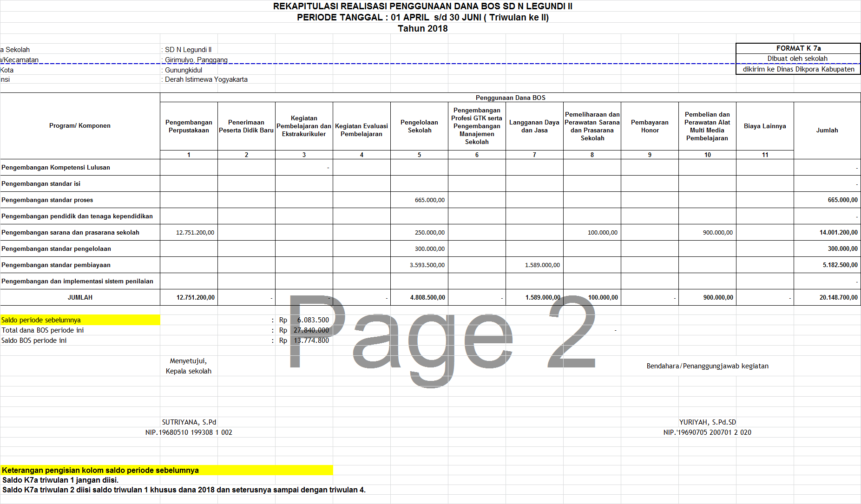The width and height of the screenshot is (861, 504).
Task: Click the 'Menyetujui,' cell
Action: click(x=188, y=361)
